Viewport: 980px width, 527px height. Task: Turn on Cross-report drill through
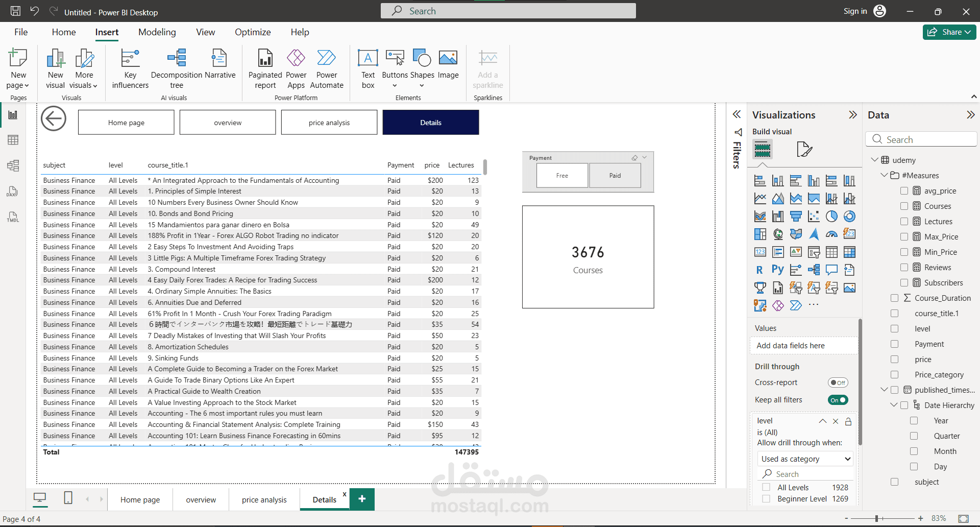(x=838, y=382)
